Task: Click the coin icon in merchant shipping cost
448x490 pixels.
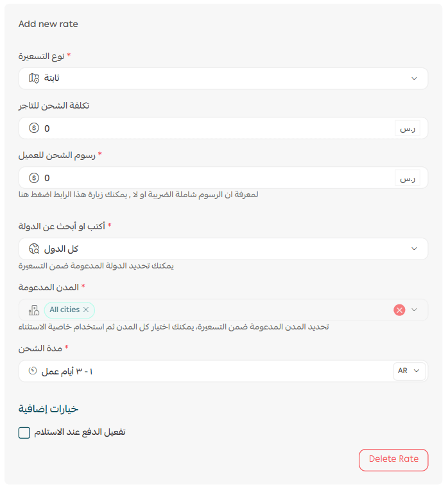Action: click(34, 128)
